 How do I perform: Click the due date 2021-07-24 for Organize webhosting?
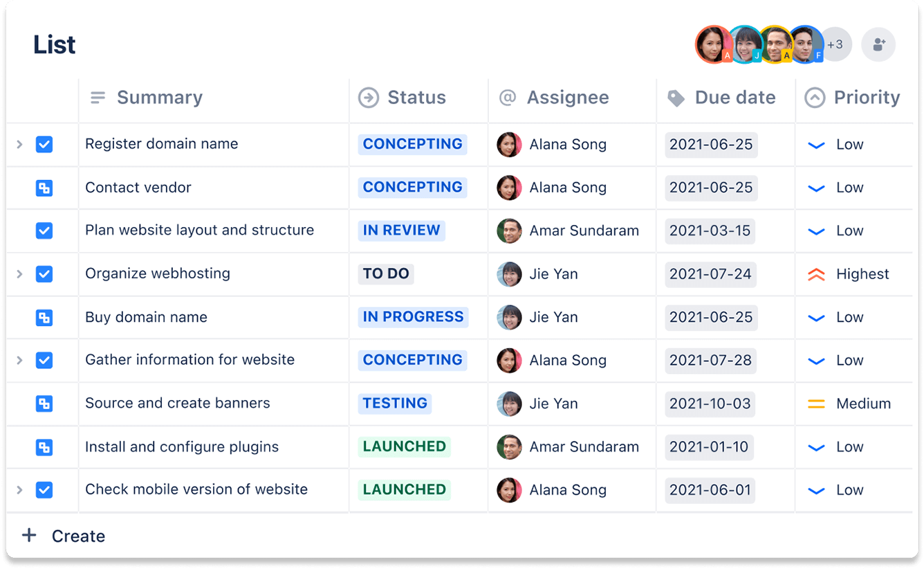point(710,274)
